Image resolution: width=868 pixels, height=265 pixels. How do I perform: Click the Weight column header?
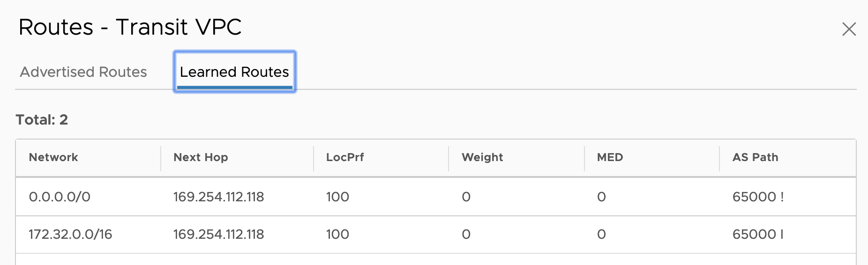click(482, 157)
